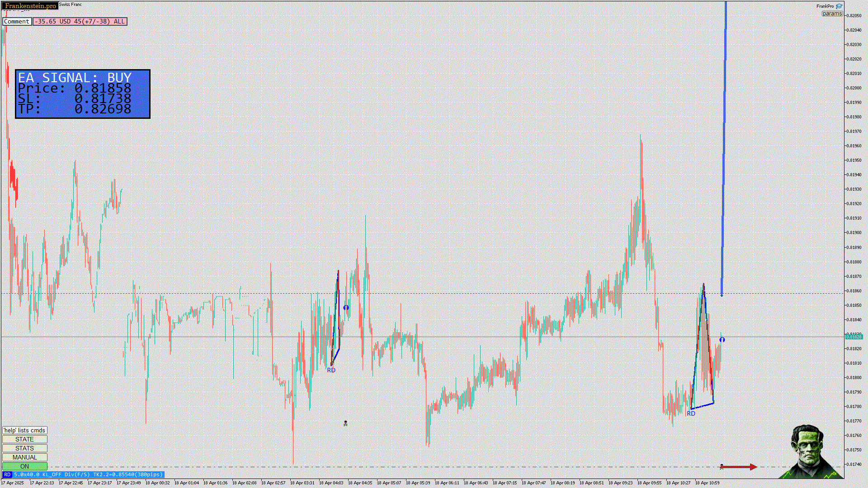
Task: Toggle the Comment button display
Action: (17, 21)
